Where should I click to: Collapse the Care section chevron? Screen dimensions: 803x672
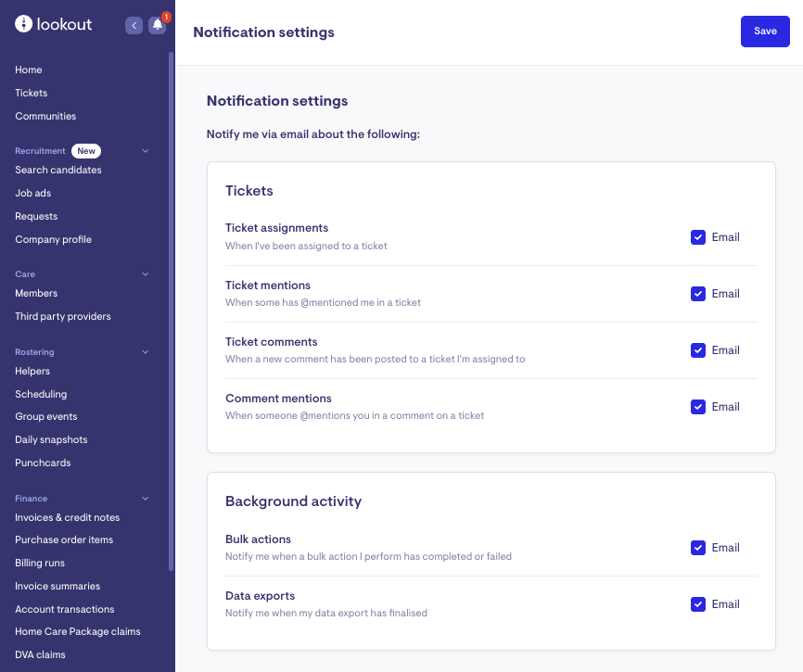coord(145,274)
